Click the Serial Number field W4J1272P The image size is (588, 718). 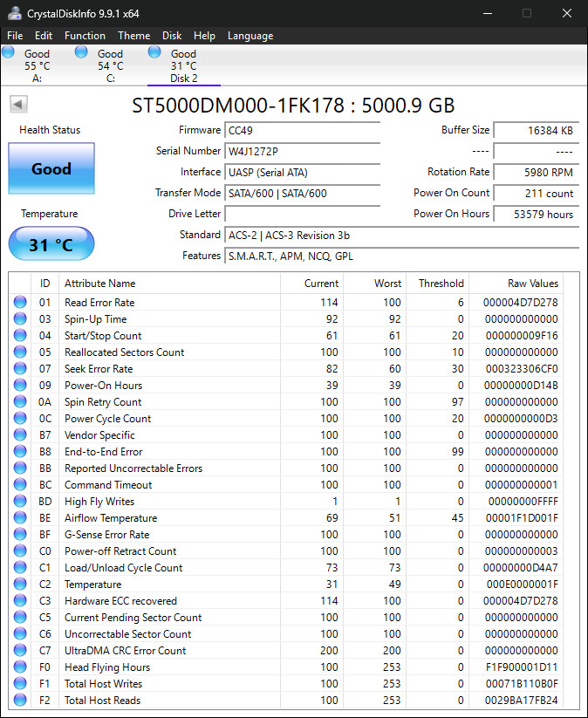point(302,151)
